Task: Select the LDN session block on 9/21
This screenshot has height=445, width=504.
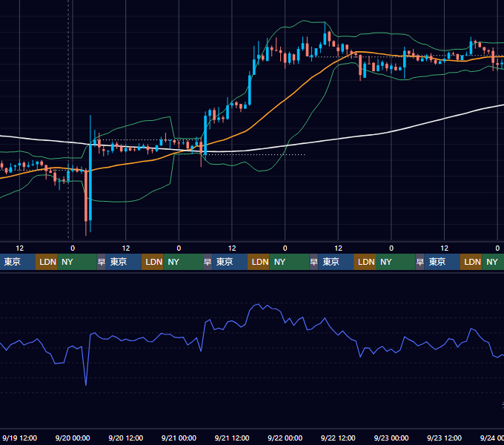Action: (259, 262)
